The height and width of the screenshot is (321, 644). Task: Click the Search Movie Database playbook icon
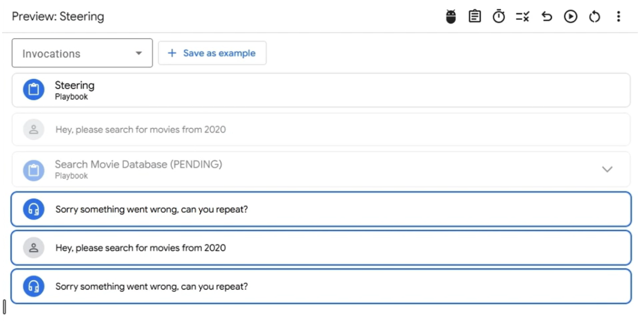(33, 170)
